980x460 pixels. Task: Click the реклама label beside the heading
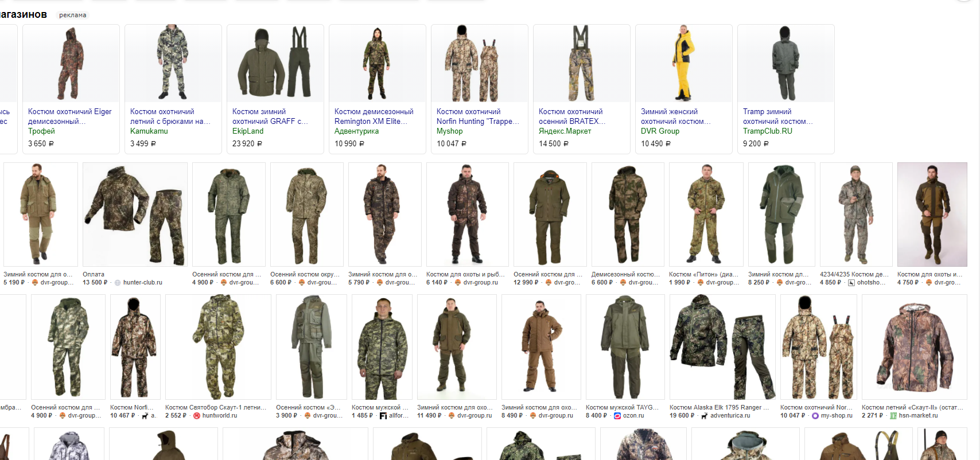73,15
